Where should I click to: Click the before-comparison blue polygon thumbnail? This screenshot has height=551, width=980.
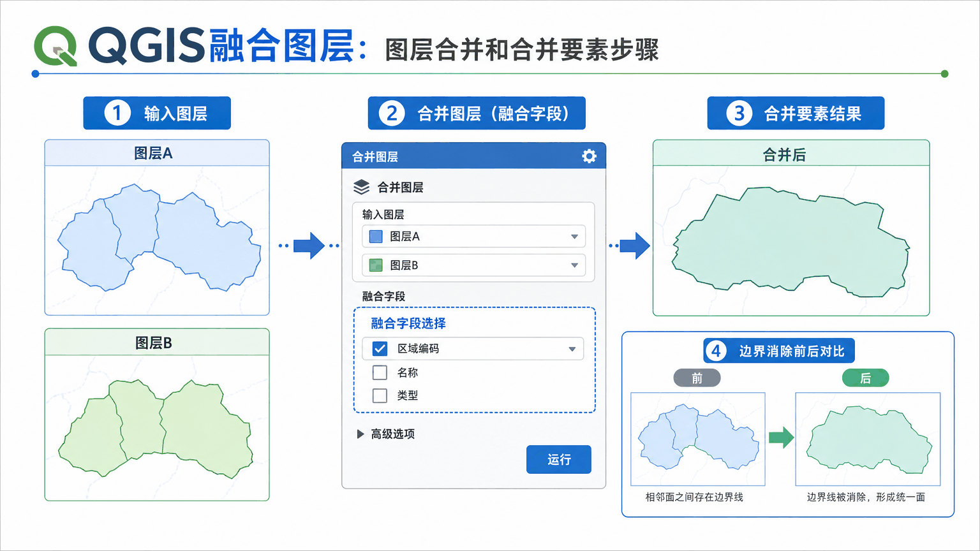click(698, 439)
